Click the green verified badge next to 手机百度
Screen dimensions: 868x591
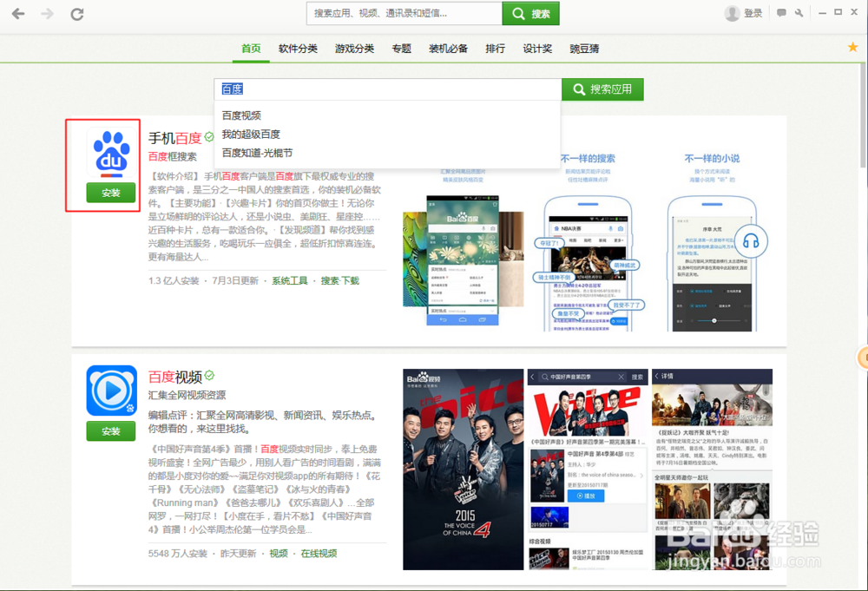coord(208,137)
